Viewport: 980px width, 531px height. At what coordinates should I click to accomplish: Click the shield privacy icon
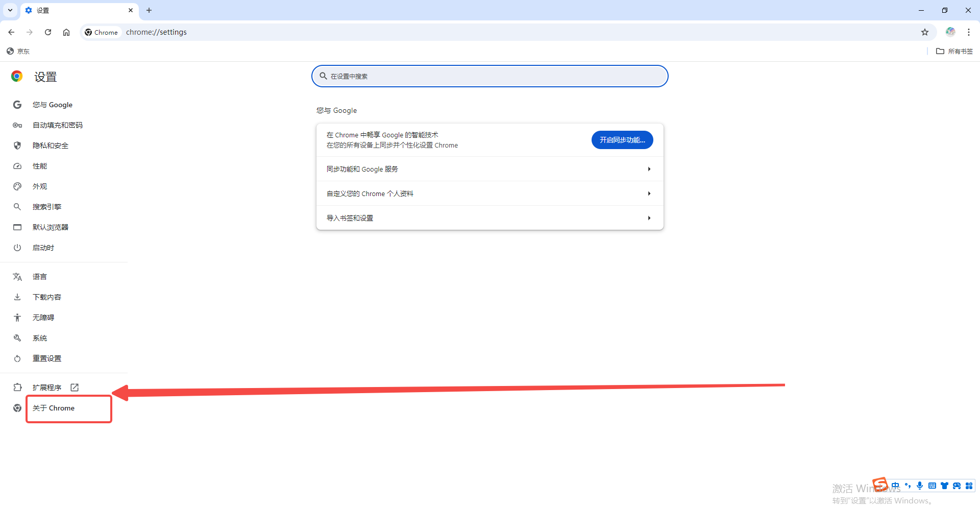pyautogui.click(x=17, y=146)
